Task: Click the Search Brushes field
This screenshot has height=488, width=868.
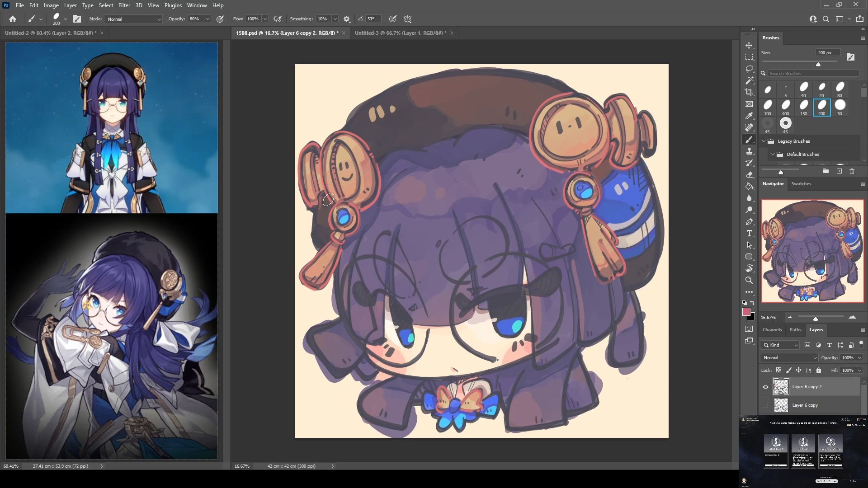Action: pyautogui.click(x=813, y=73)
